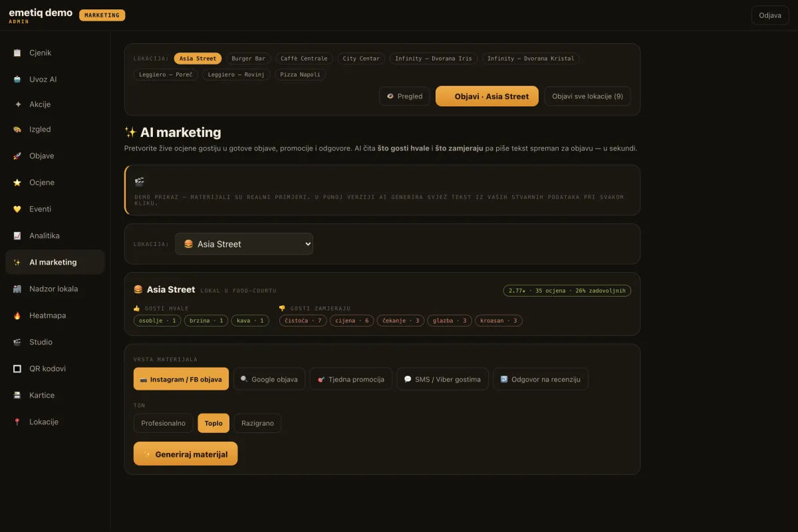
Task: Switch to the Leggiero – Rovinj chip
Action: 236,74
